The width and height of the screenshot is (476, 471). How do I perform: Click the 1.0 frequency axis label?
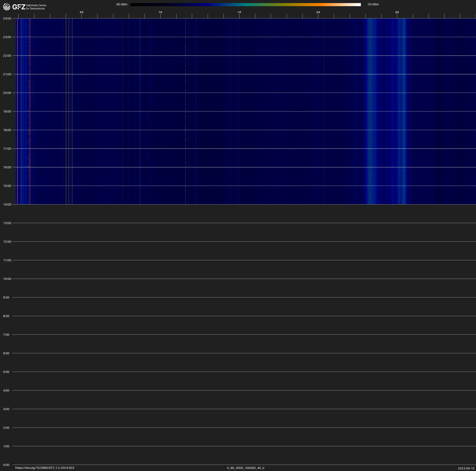tap(160, 12)
